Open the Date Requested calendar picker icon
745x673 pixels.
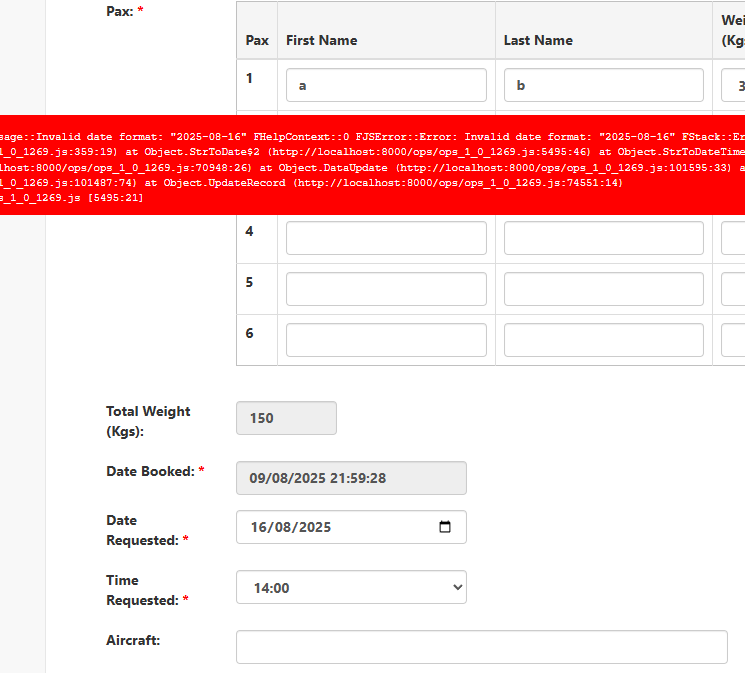click(x=446, y=527)
